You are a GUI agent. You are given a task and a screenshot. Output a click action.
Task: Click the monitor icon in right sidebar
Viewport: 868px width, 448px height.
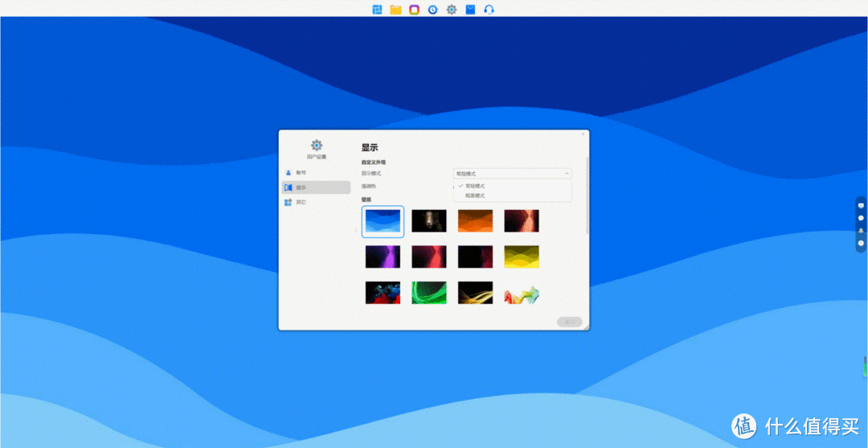coord(861,205)
